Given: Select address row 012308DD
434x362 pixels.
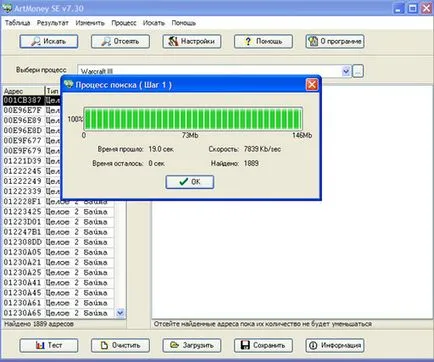Looking at the screenshot, I should (58, 242).
